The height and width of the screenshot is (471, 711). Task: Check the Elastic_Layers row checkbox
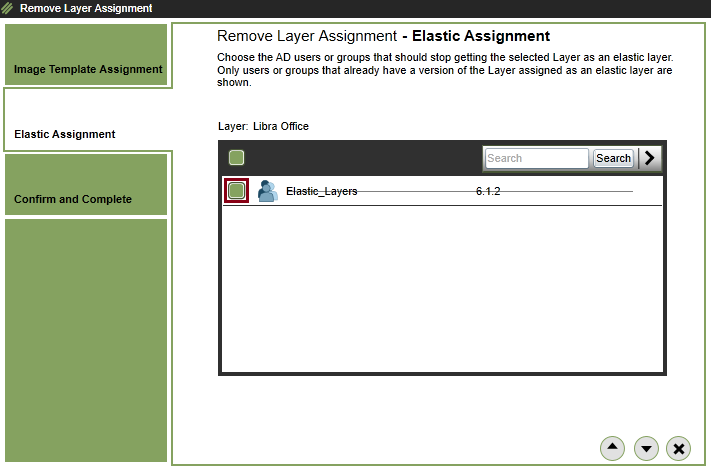tap(236, 190)
